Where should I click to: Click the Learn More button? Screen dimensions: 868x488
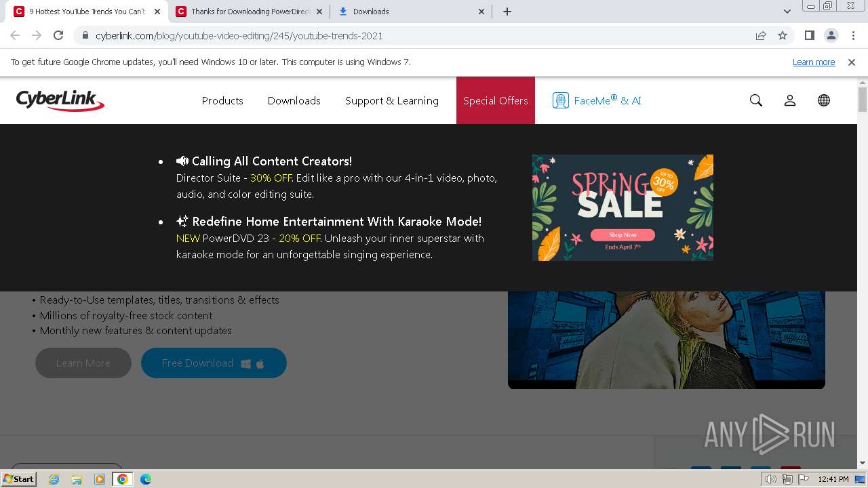pos(83,363)
